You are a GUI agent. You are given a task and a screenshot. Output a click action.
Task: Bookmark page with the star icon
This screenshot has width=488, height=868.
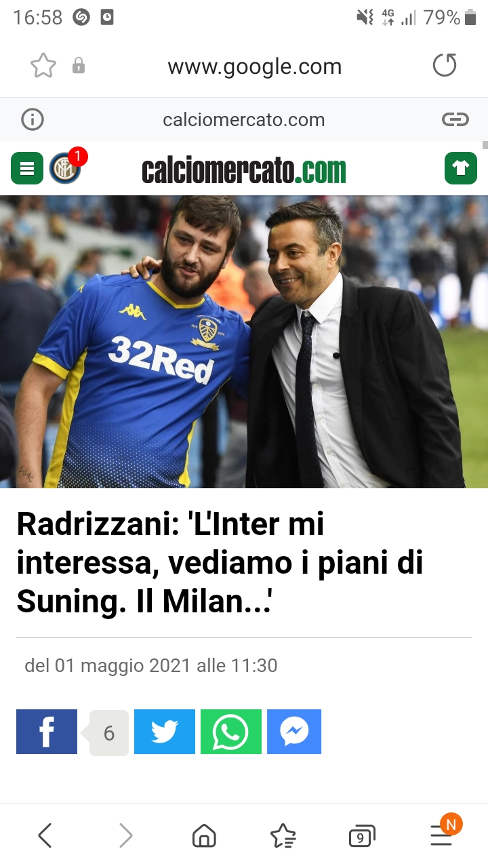pyautogui.click(x=43, y=66)
